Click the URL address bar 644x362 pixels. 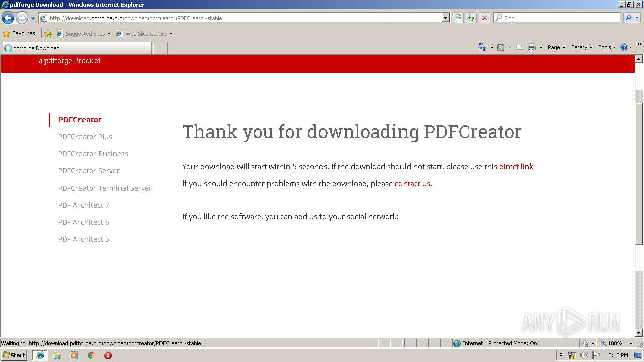240,18
